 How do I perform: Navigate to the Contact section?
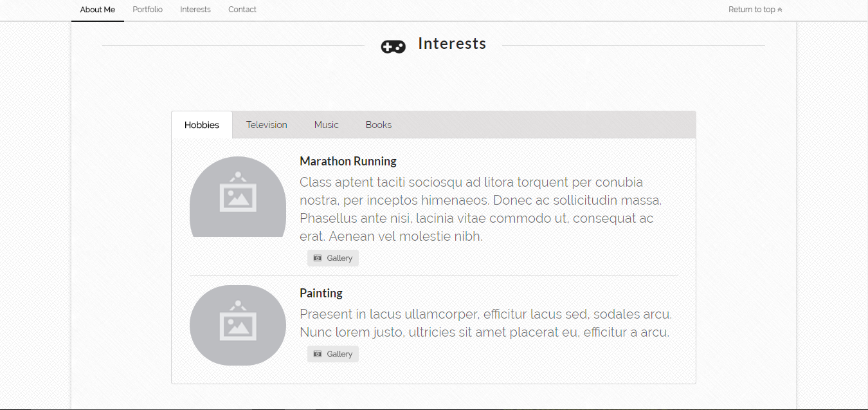(x=242, y=10)
